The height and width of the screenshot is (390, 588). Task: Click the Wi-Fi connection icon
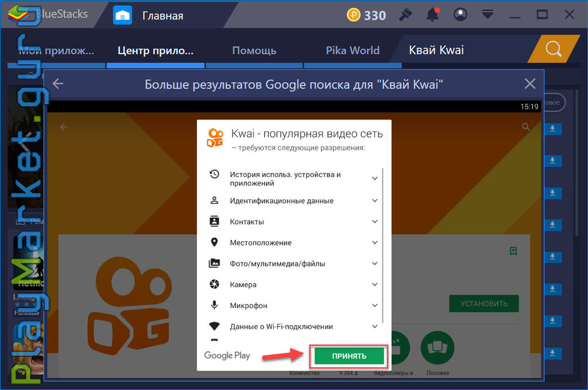point(214,326)
